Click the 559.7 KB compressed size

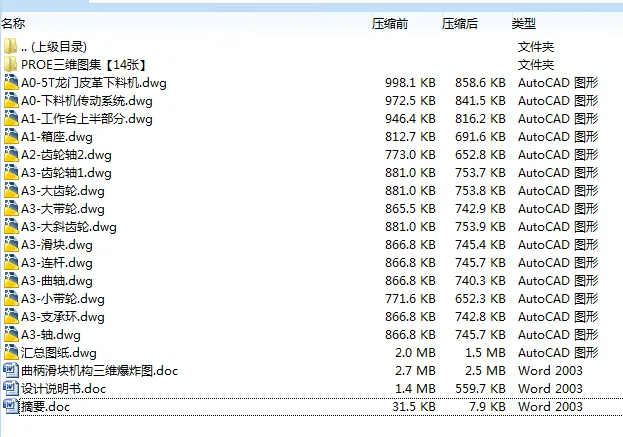(480, 389)
